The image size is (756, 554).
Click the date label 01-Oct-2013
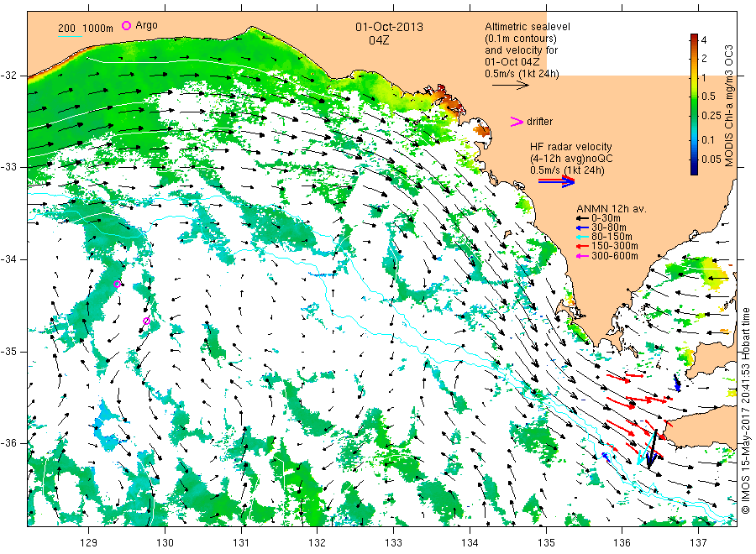(x=389, y=27)
